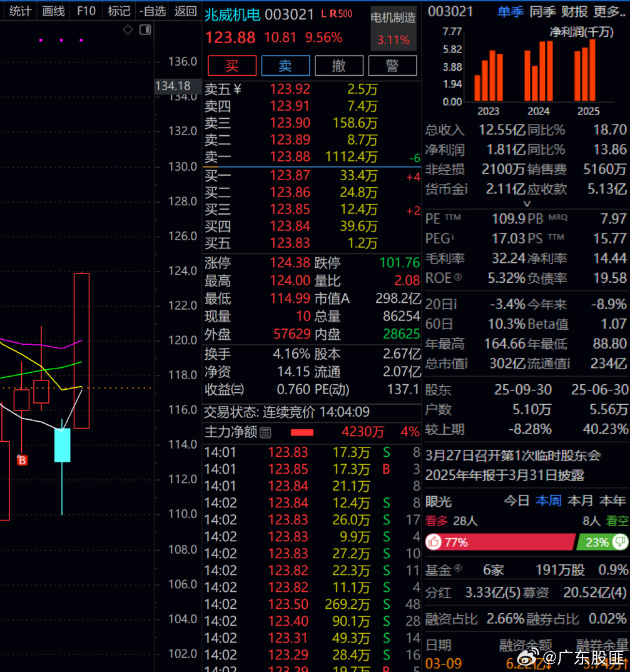Switch to 同季 same-quarter tab
The height and width of the screenshot is (672, 630).
(542, 11)
